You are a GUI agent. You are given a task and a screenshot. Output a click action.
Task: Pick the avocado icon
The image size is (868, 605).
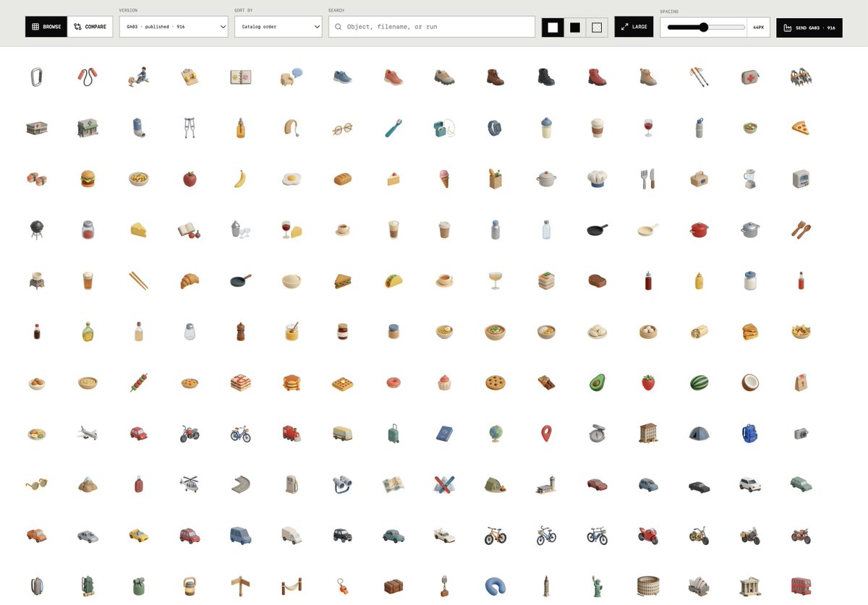click(597, 382)
